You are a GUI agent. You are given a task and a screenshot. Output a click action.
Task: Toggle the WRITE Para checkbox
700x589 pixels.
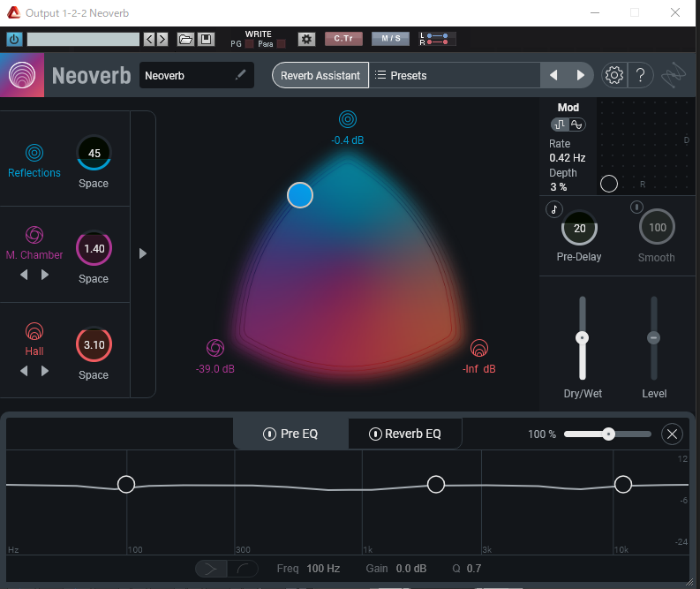[282, 44]
